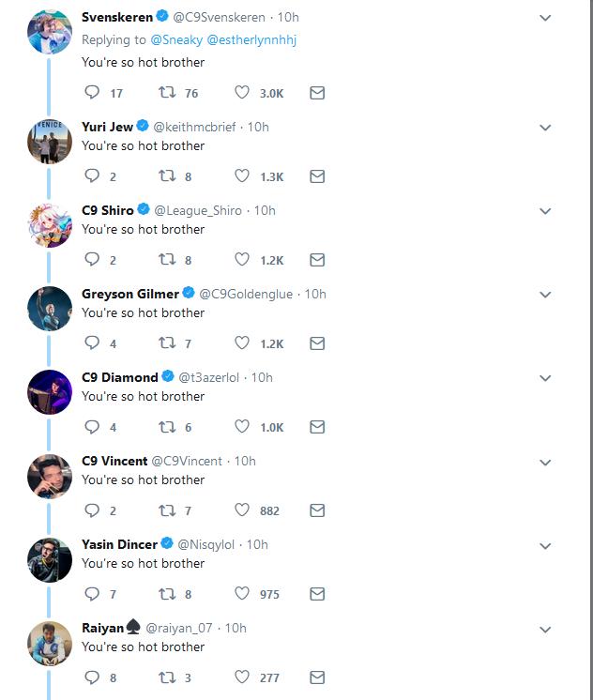Open the dropdown on C9 Diamond's tweet

tap(545, 378)
